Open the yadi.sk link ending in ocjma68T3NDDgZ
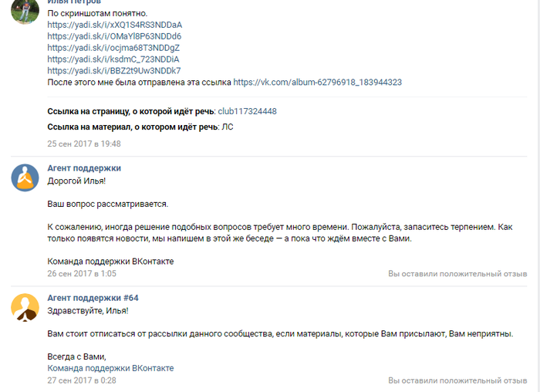This screenshot has width=540, height=392. tap(113, 48)
